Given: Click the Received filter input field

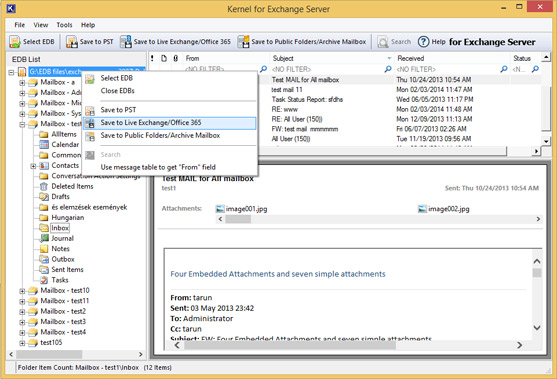Looking at the screenshot, I should [447, 69].
